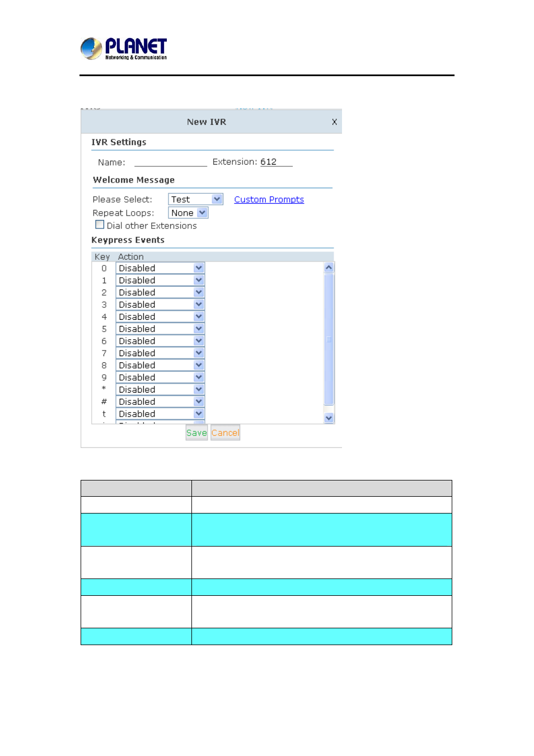Open the action dropdown for key 6
This screenshot has width=534, height=756.
click(x=160, y=341)
